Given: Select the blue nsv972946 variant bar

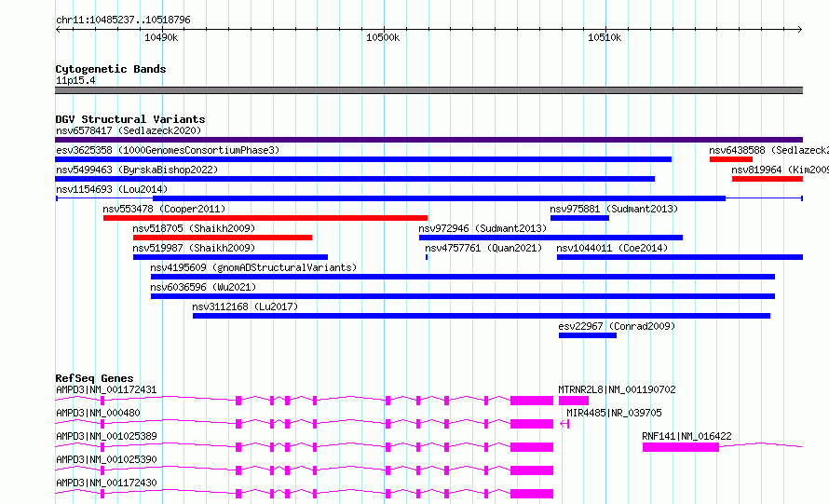Looking at the screenshot, I should [x=550, y=238].
